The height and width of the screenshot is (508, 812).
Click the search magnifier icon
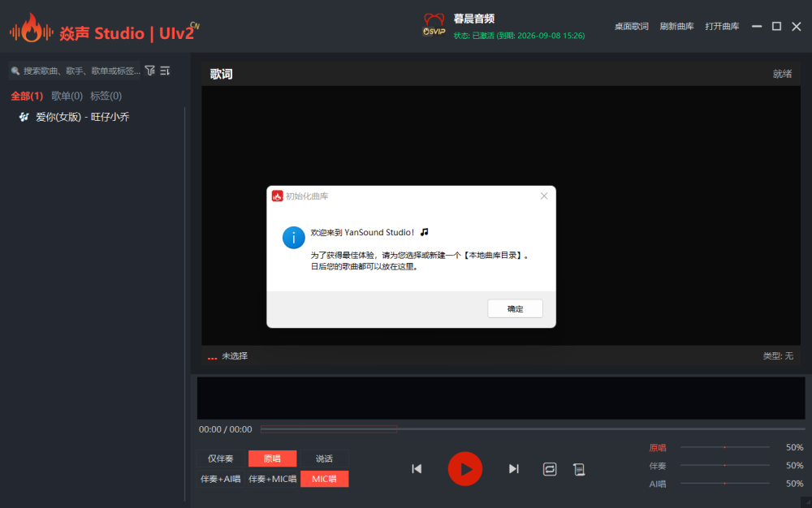pos(15,71)
